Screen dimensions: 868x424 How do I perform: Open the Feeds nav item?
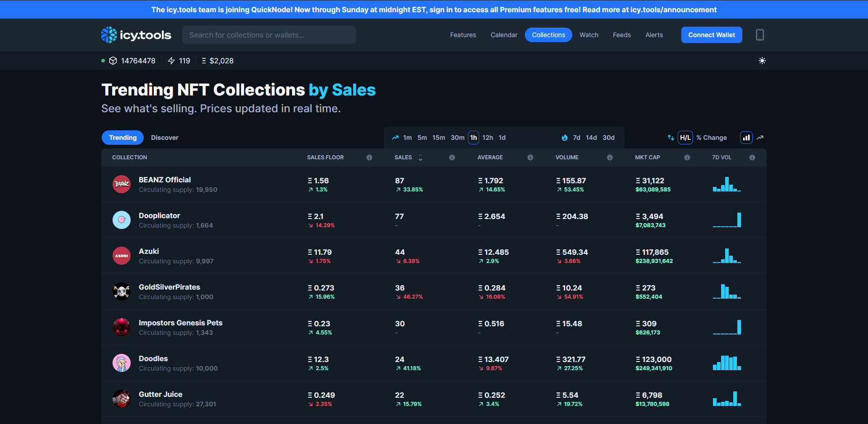[x=622, y=35]
